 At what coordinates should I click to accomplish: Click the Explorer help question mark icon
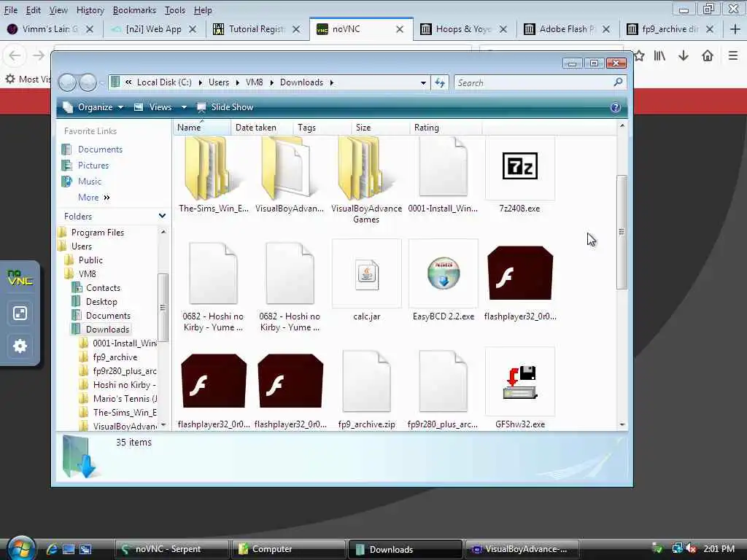tap(615, 107)
